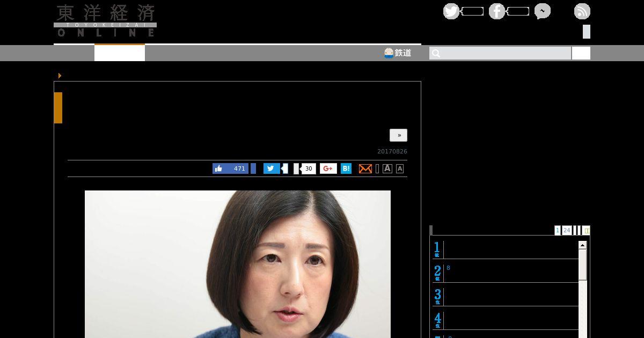Submit search with the white search button
The image size is (644, 338).
pos(581,53)
